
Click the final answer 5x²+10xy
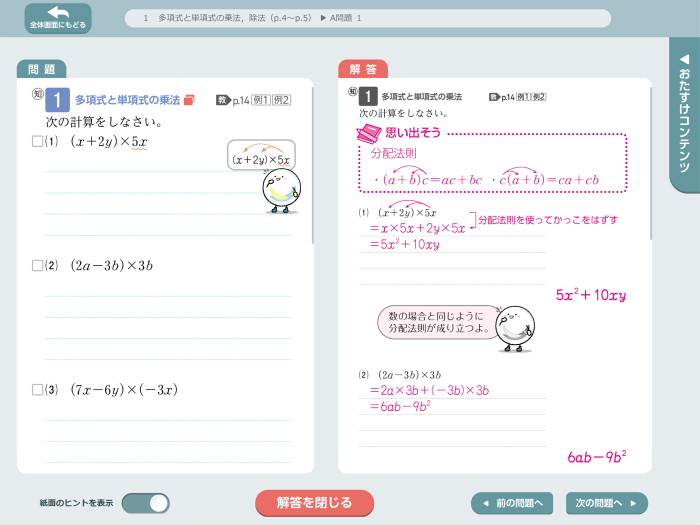click(591, 295)
